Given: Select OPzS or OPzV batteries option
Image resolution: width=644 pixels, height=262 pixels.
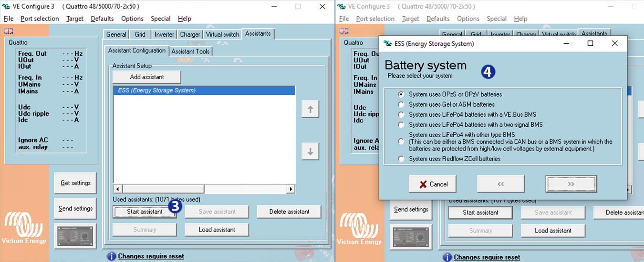Looking at the screenshot, I should tap(401, 94).
